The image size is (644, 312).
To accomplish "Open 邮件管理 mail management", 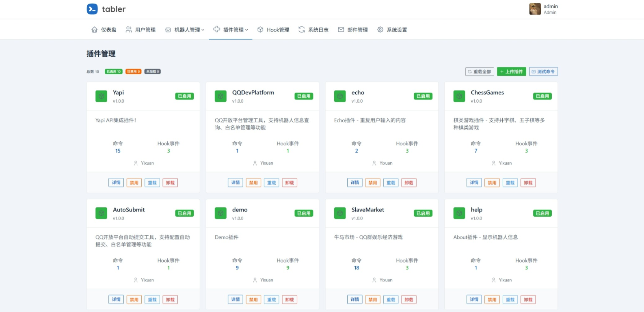I will point(353,30).
